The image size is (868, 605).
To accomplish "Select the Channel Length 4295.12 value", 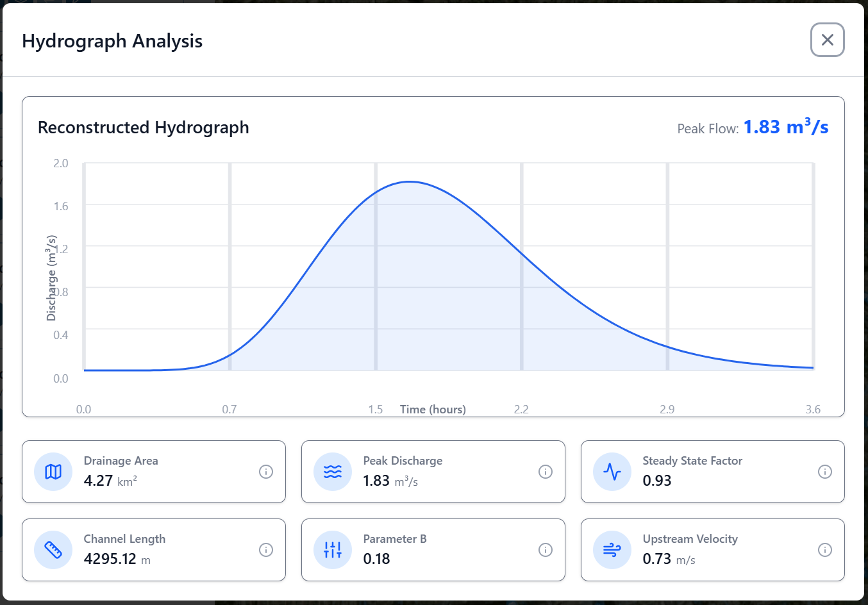I will [110, 559].
